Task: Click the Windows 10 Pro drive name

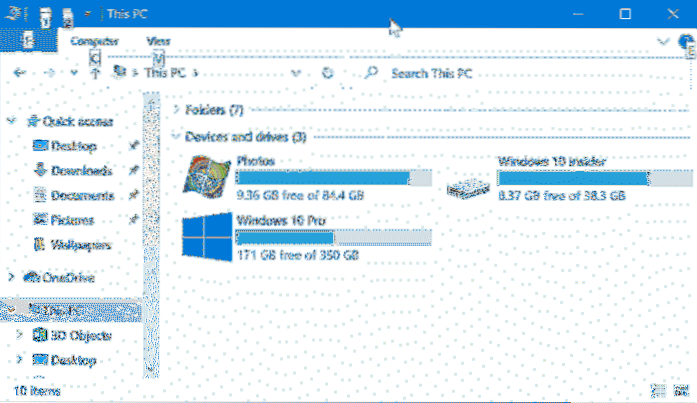Action: 281,220
